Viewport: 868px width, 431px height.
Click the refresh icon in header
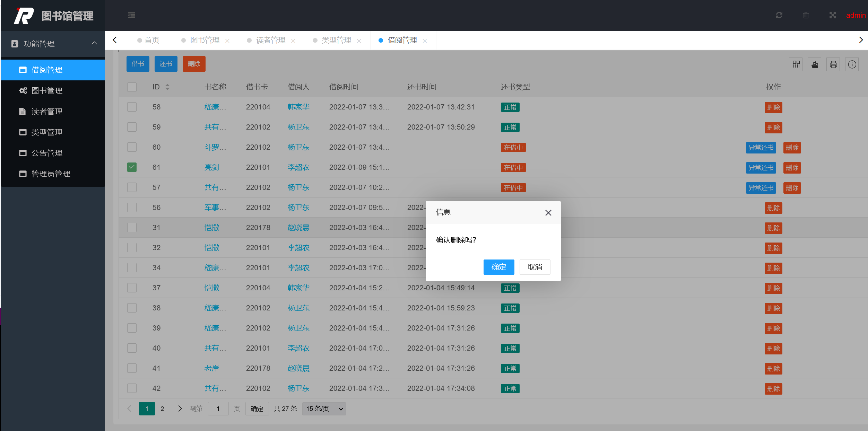779,15
